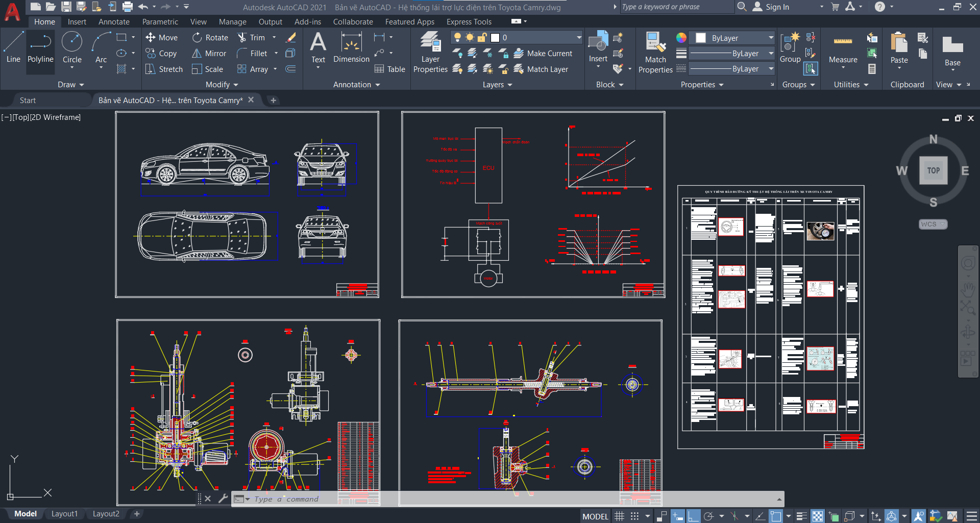The height and width of the screenshot is (523, 980).
Task: Expand the Modify panel
Action: [x=222, y=84]
